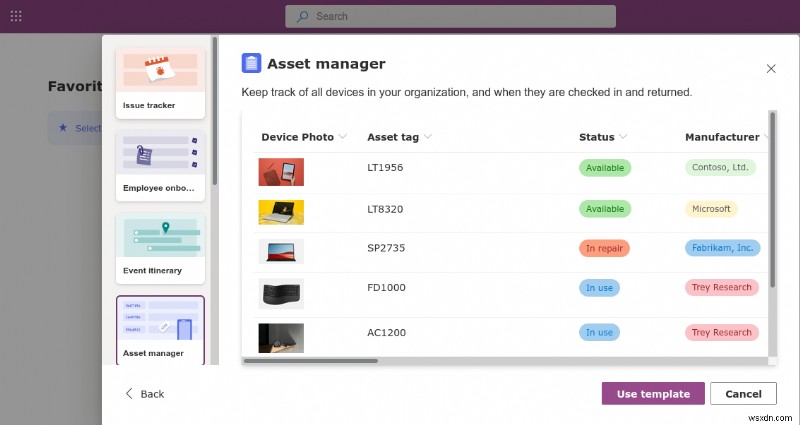This screenshot has width=800, height=425.
Task: Open the Asset tag column menu
Action: coord(428,137)
